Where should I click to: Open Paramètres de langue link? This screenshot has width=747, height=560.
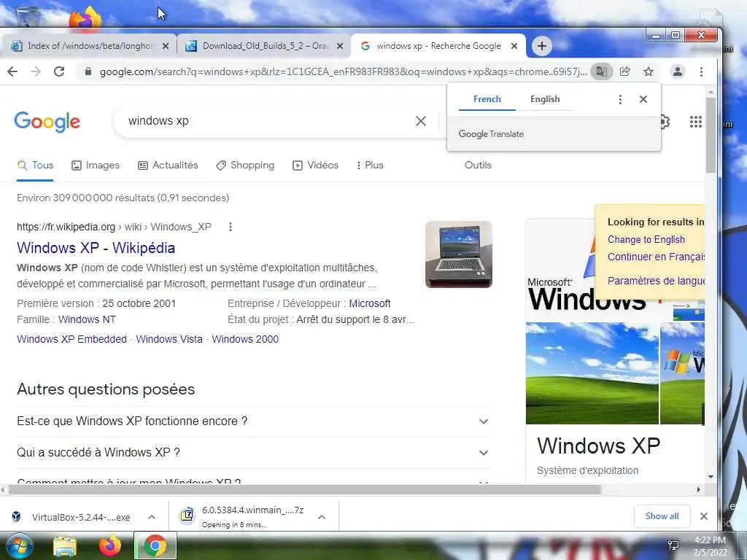(x=656, y=281)
